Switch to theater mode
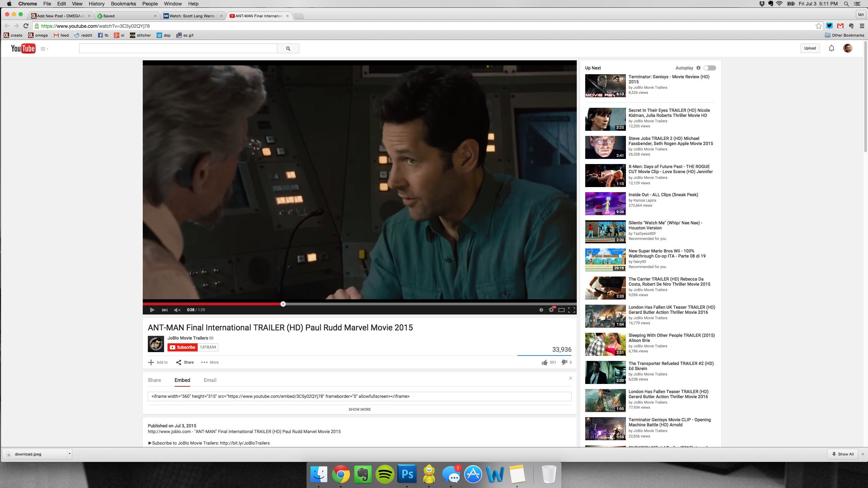Image resolution: width=868 pixels, height=488 pixels. pyautogui.click(x=561, y=310)
